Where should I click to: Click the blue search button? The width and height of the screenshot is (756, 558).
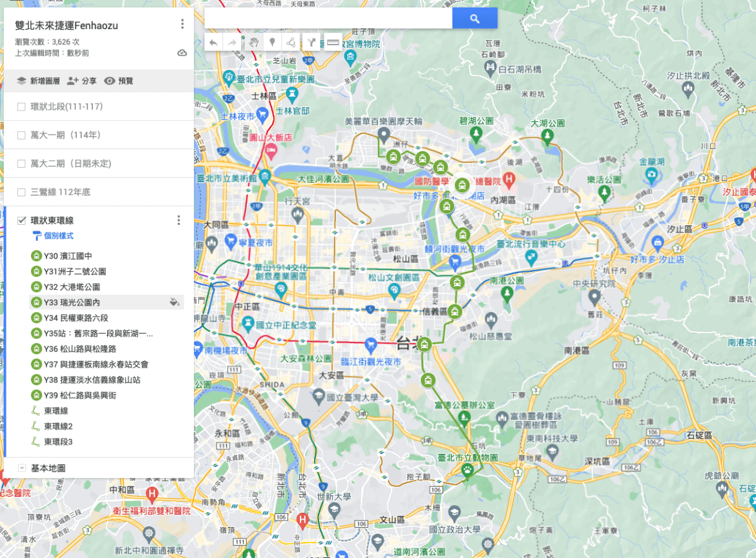click(475, 19)
